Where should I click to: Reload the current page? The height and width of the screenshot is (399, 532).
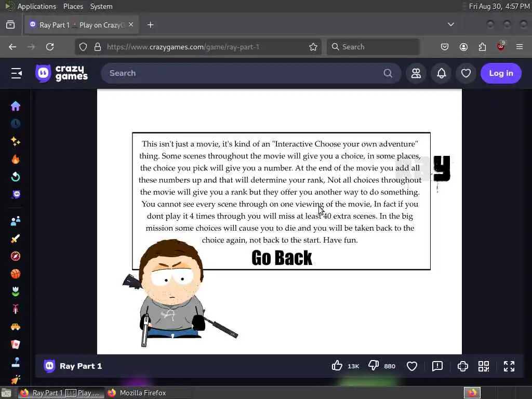[x=50, y=47]
